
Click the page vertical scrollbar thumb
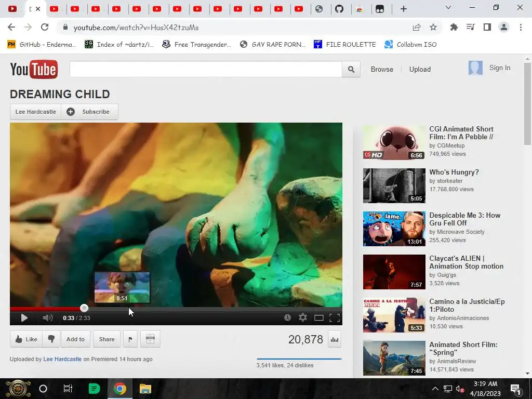tap(527, 103)
